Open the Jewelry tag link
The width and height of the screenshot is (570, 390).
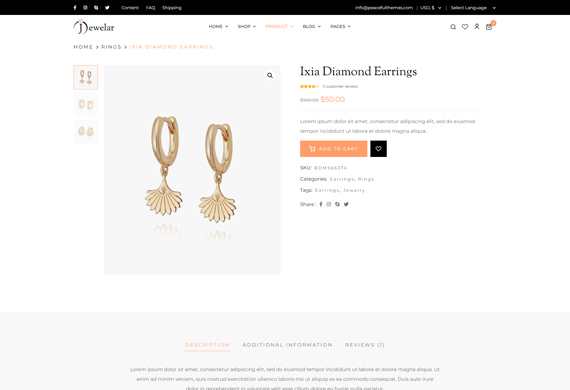point(354,190)
